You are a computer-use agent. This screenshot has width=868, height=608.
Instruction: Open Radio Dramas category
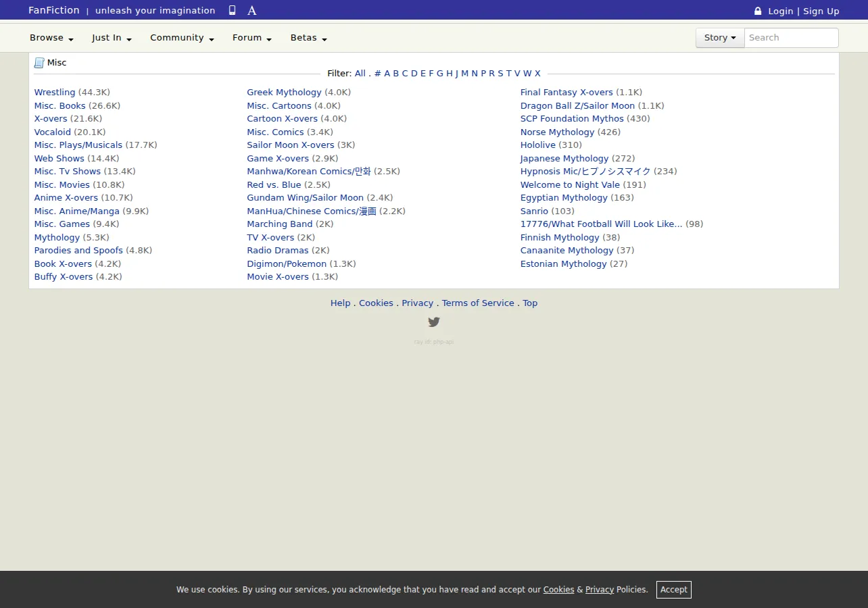click(278, 251)
